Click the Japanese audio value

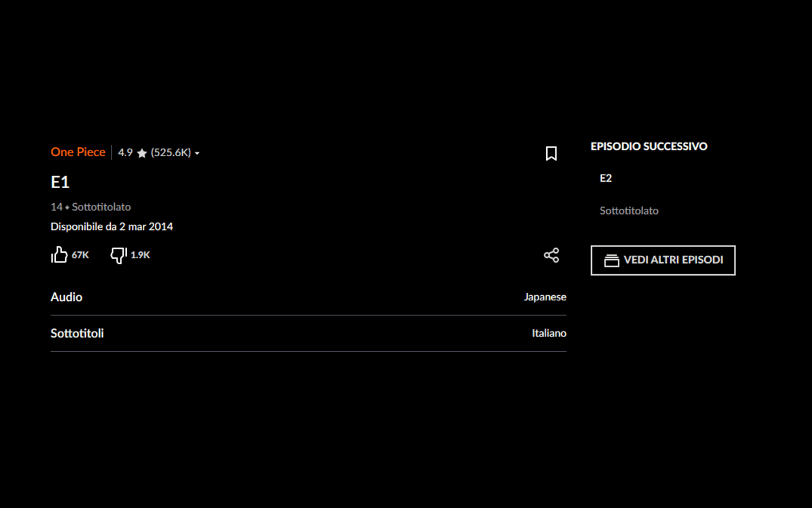(x=545, y=297)
